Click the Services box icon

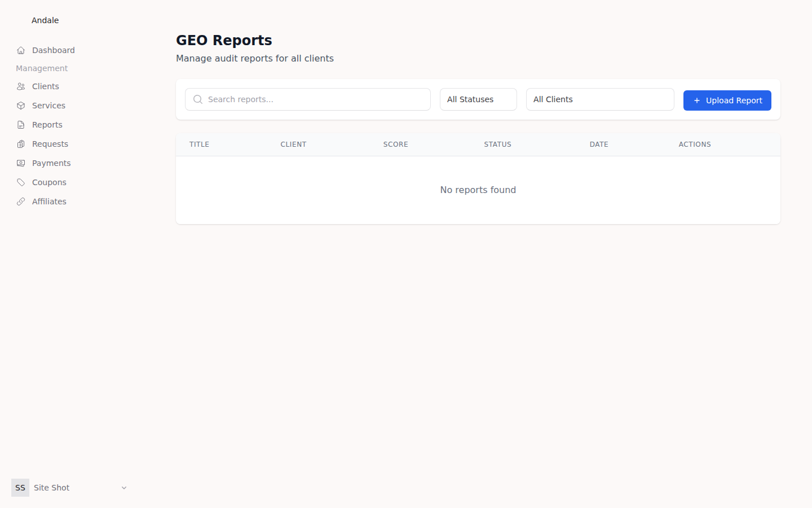tap(21, 106)
